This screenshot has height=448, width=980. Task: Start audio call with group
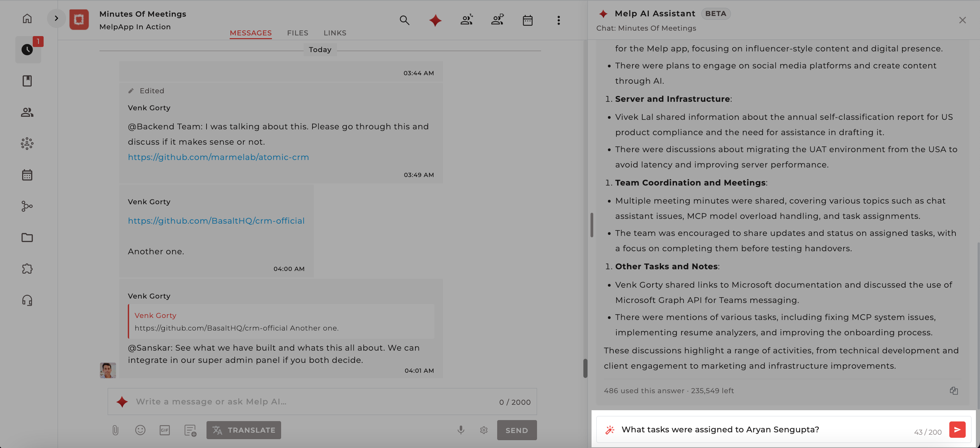pos(466,20)
